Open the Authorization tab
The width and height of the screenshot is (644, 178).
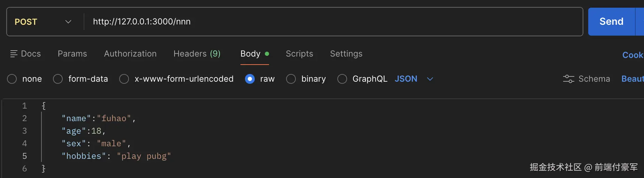pos(130,54)
